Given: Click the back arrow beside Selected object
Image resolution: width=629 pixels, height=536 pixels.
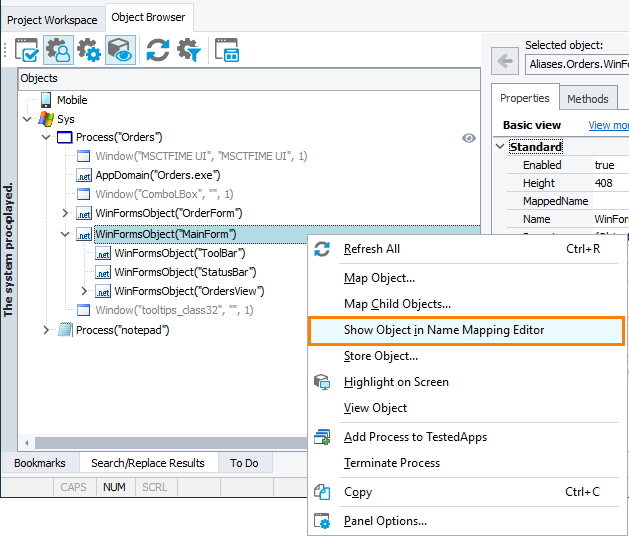Looking at the screenshot, I should click(507, 64).
